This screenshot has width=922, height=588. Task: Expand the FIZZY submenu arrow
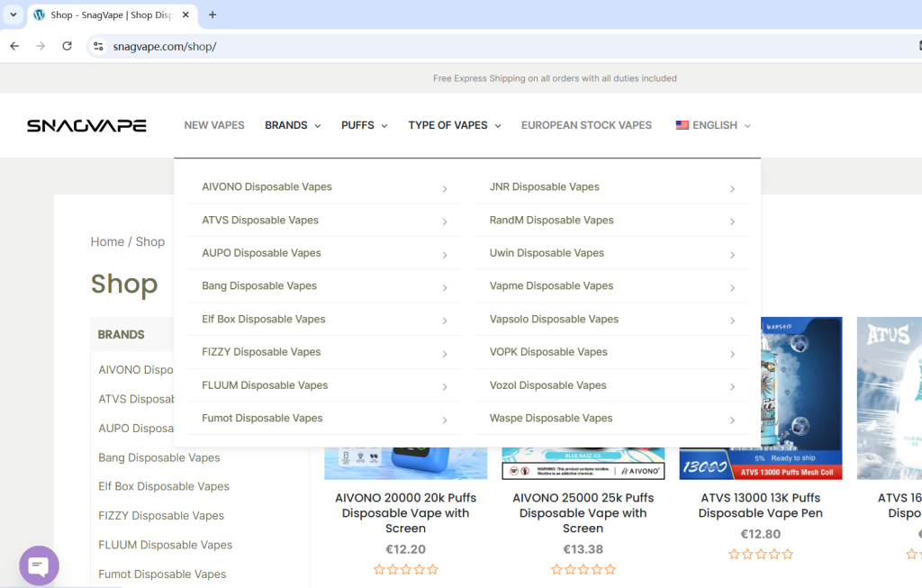(x=445, y=354)
